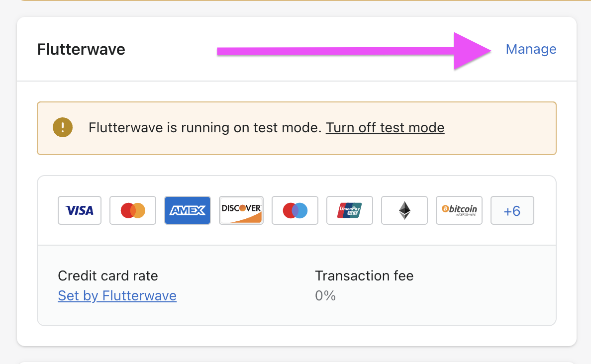This screenshot has height=364, width=591.
Task: Click the 0% transaction fee value
Action: pyautogui.click(x=325, y=296)
